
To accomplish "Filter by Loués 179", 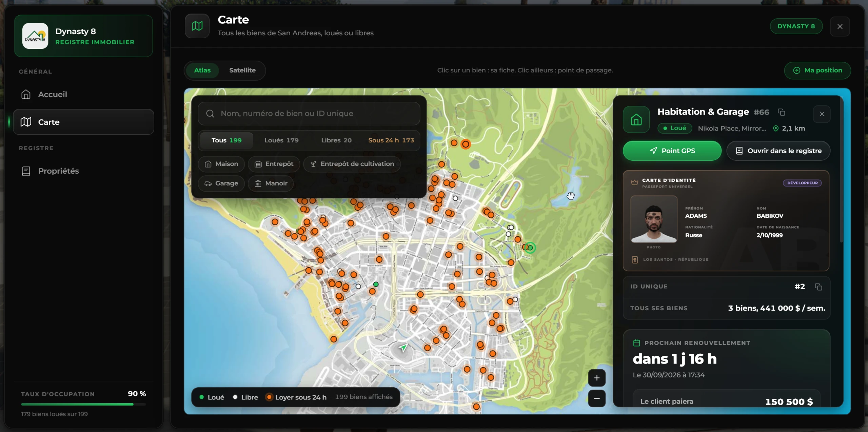I will 281,140.
